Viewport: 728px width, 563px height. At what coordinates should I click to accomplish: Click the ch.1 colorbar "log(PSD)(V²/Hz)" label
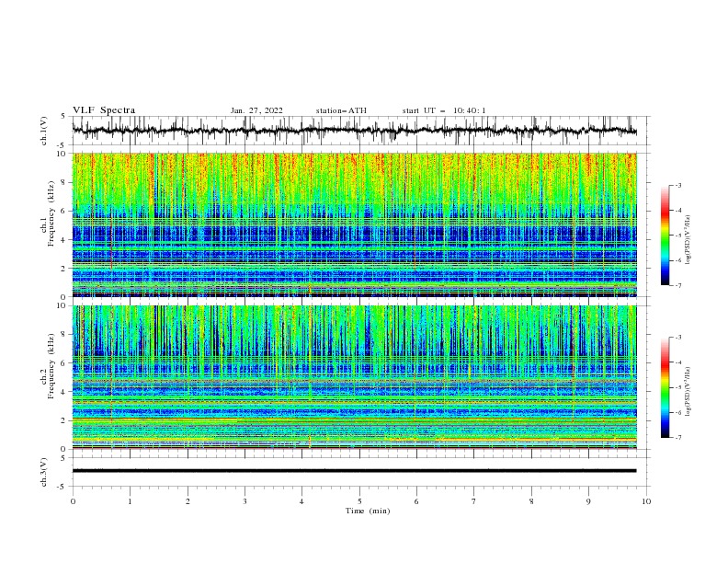coord(688,240)
